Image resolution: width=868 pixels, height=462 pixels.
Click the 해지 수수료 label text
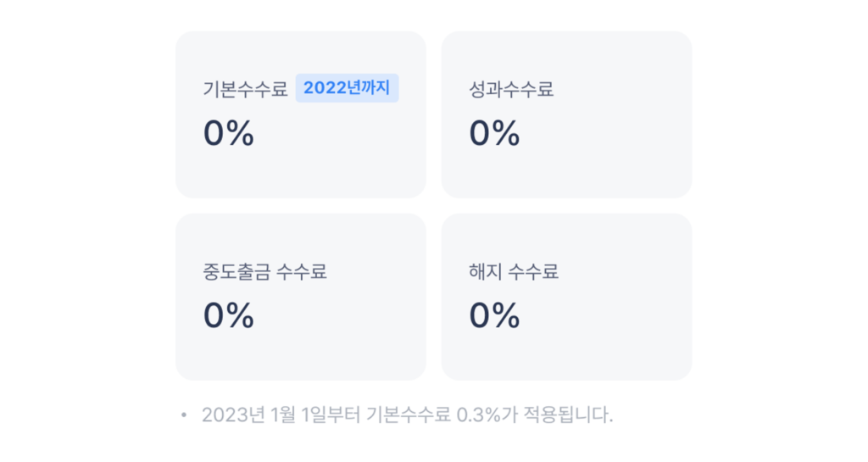click(513, 271)
